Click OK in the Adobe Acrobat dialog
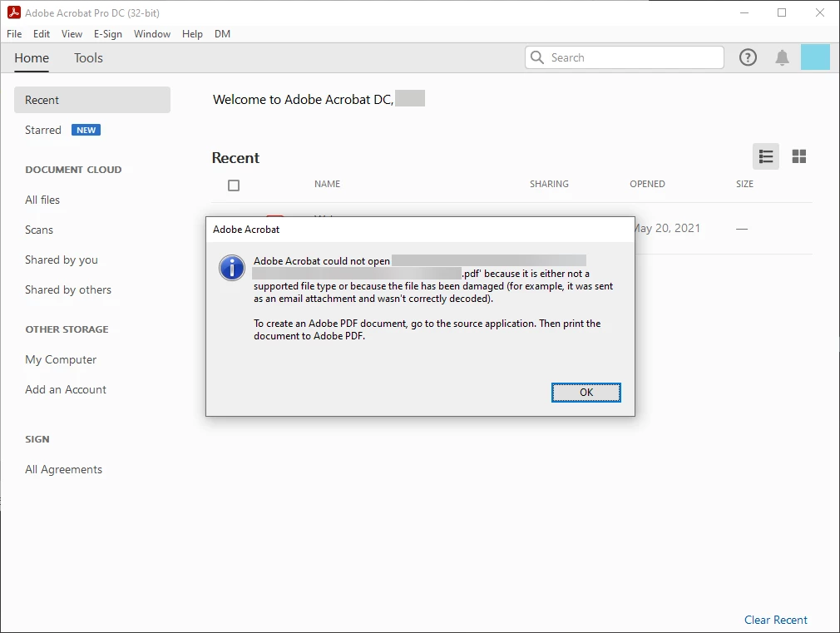This screenshot has width=840, height=633. point(586,393)
